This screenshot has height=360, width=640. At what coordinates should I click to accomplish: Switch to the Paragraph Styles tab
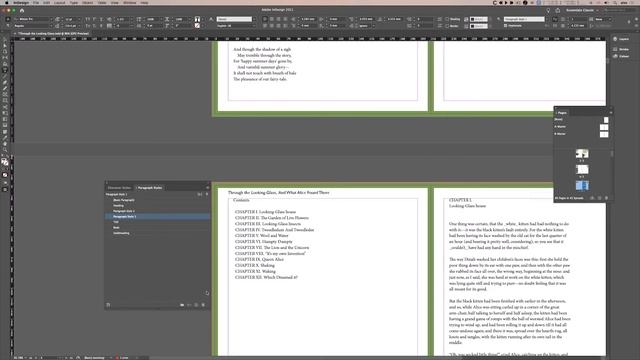coord(150,188)
